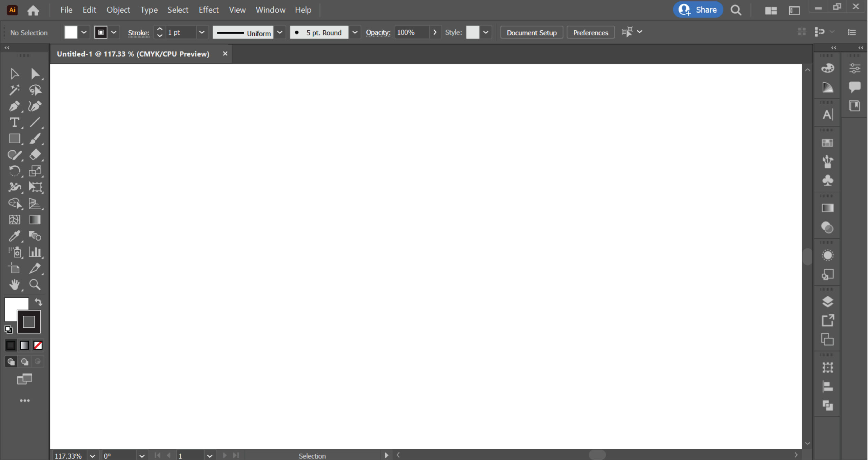Viewport: 868px width, 460px height.
Task: Open the Window menu
Action: [x=271, y=10]
